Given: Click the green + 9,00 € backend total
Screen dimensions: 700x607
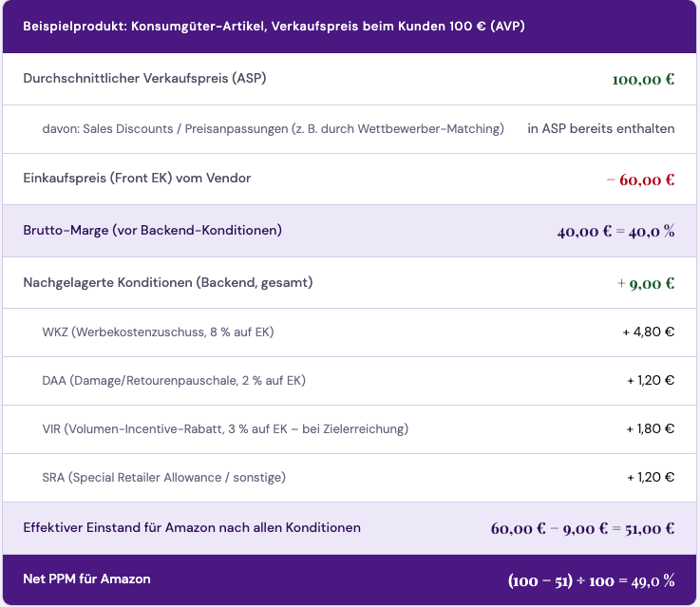Looking at the screenshot, I should click(x=645, y=283).
